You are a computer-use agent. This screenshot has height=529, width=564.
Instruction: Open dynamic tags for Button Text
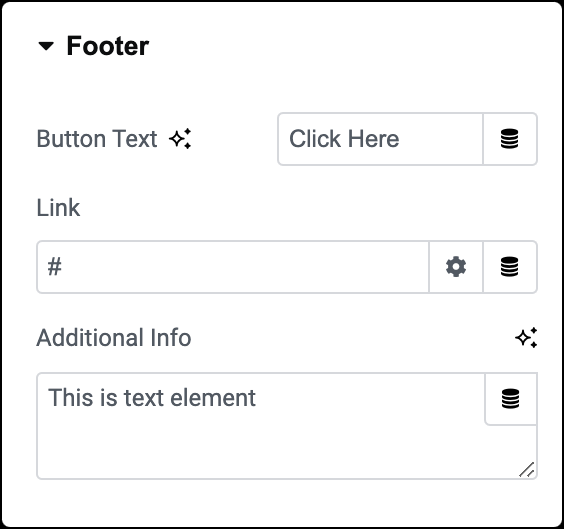tap(510, 139)
